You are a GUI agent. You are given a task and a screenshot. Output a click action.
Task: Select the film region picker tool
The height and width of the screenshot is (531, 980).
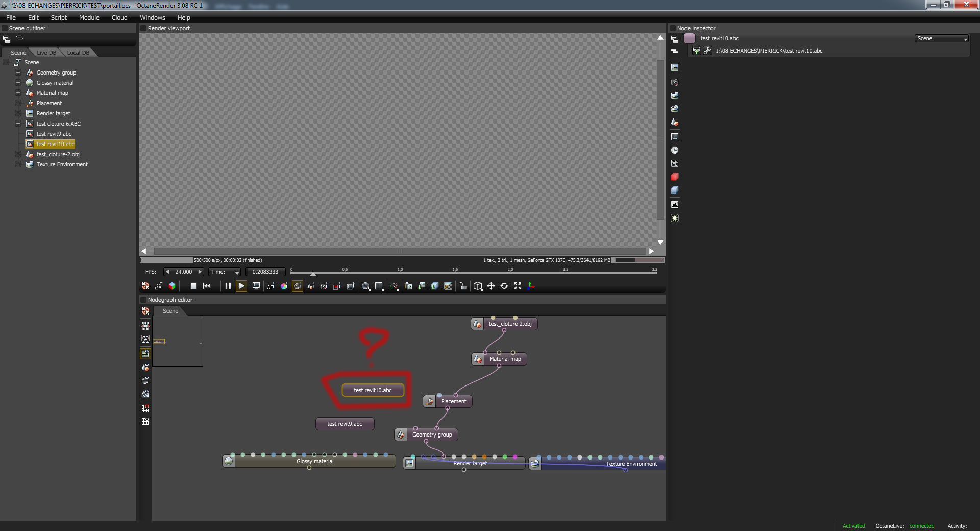click(350, 286)
